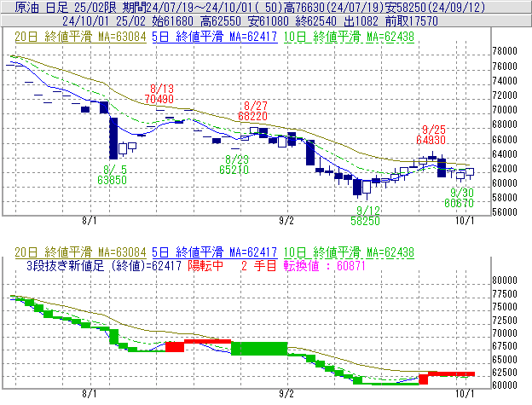
Task: Click the 原油 日足 25/02限 title header
Action: point(66,8)
